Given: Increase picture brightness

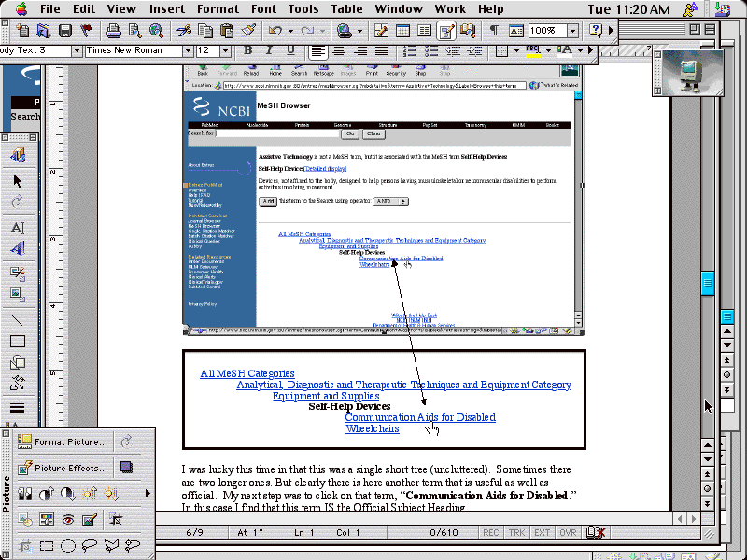Looking at the screenshot, I should [90, 494].
